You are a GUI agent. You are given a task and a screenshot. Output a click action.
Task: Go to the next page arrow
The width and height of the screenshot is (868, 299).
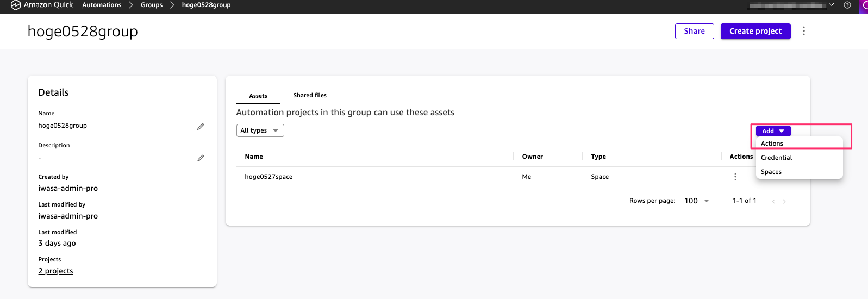click(x=784, y=201)
